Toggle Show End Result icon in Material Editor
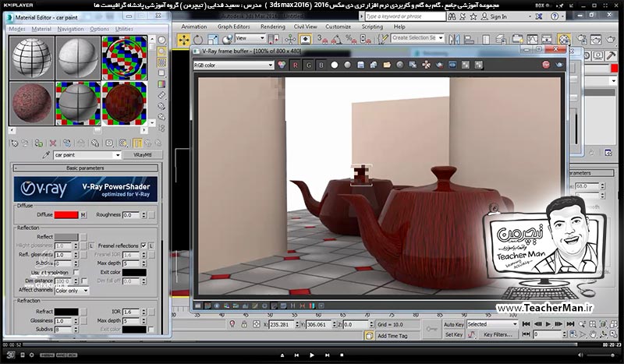 pyautogui.click(x=137, y=143)
